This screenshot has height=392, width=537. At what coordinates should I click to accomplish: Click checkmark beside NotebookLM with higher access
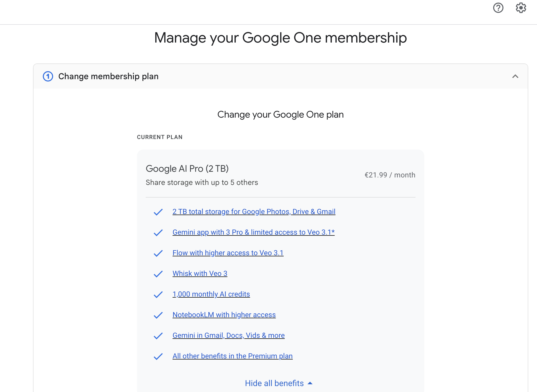158,315
